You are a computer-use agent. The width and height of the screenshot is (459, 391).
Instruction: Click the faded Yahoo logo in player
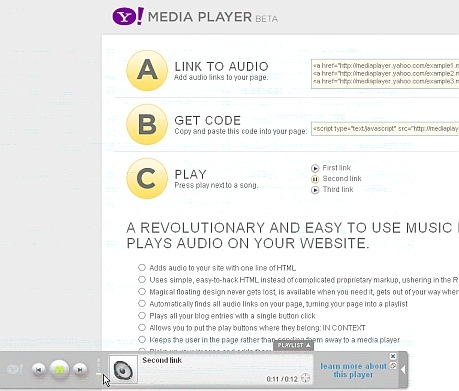[x=14, y=369]
